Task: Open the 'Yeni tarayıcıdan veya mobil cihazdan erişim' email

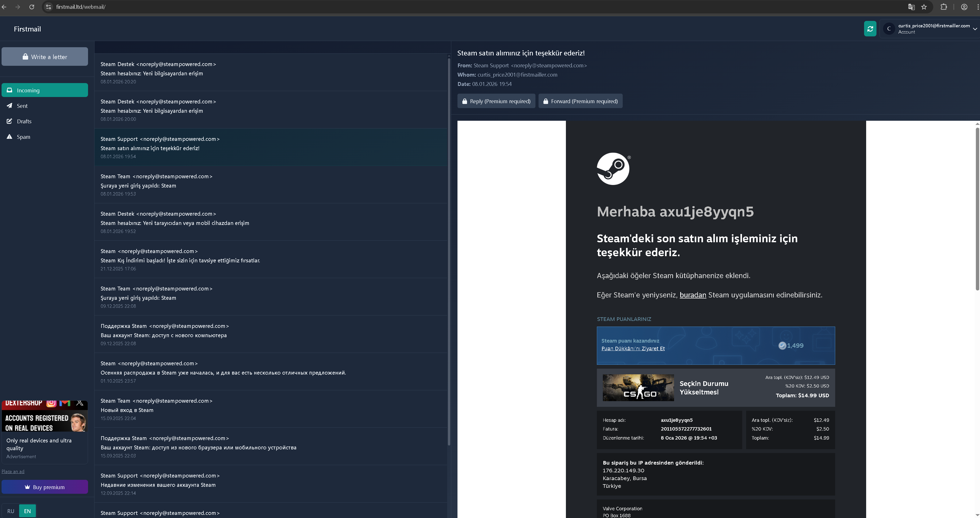Action: click(x=271, y=222)
